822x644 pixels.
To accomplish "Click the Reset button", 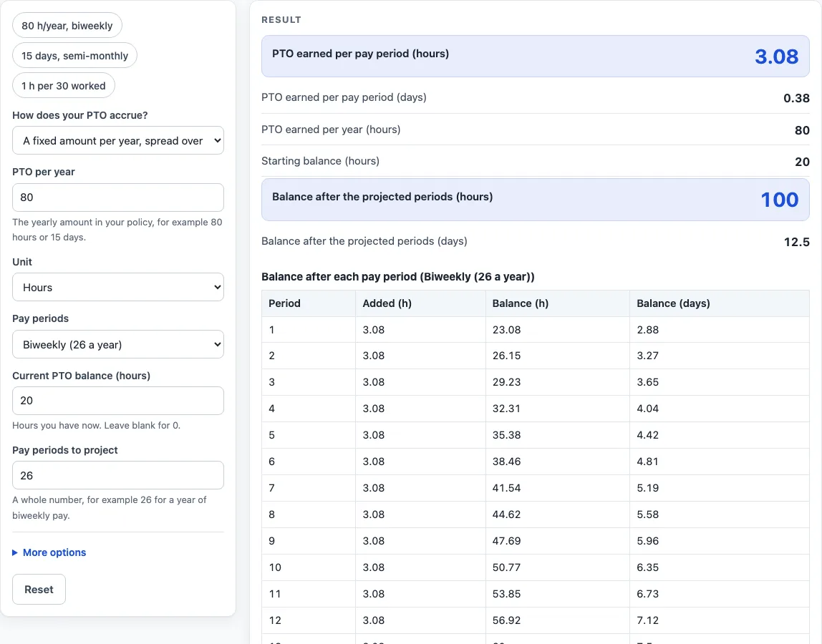I will pyautogui.click(x=39, y=590).
